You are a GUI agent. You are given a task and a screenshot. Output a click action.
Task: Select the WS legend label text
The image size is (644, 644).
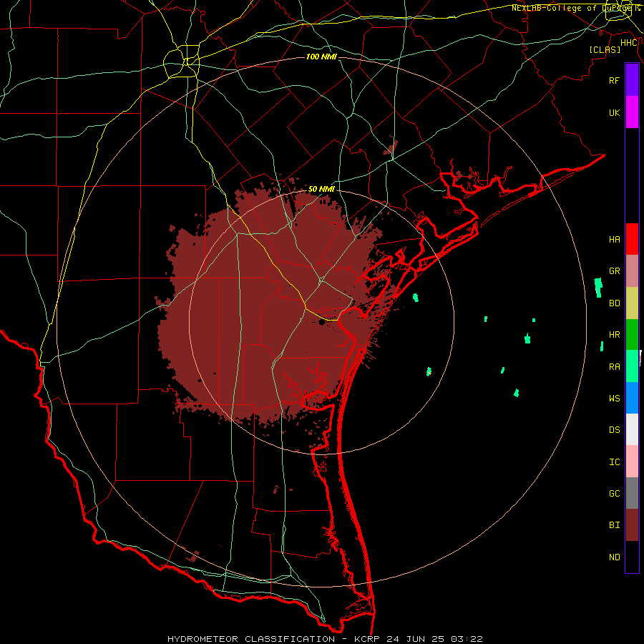tap(614, 399)
